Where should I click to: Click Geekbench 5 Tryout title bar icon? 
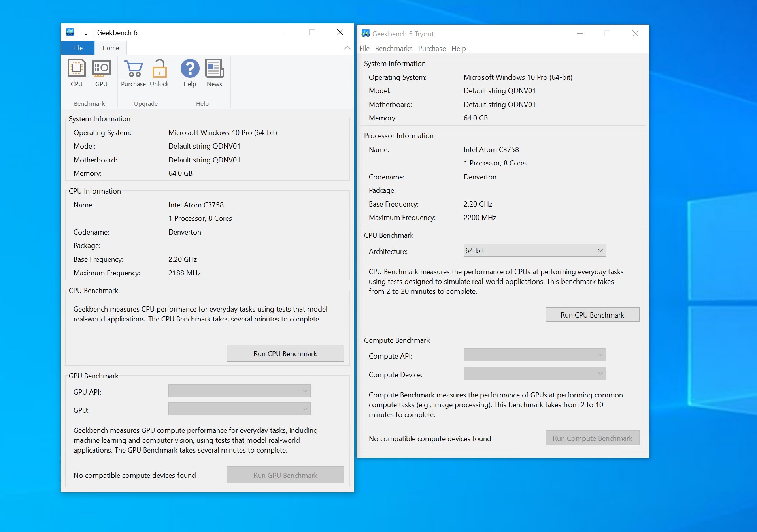pos(366,34)
